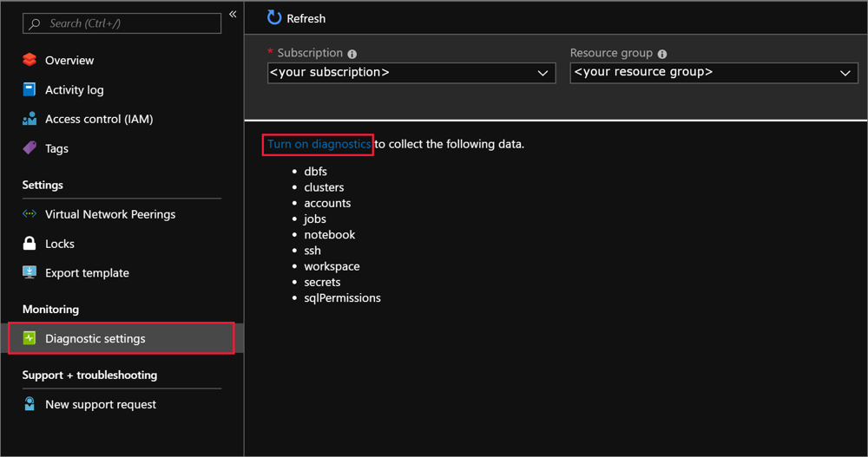Click the purple Tags icon
This screenshot has width=868, height=457.
pyautogui.click(x=30, y=148)
